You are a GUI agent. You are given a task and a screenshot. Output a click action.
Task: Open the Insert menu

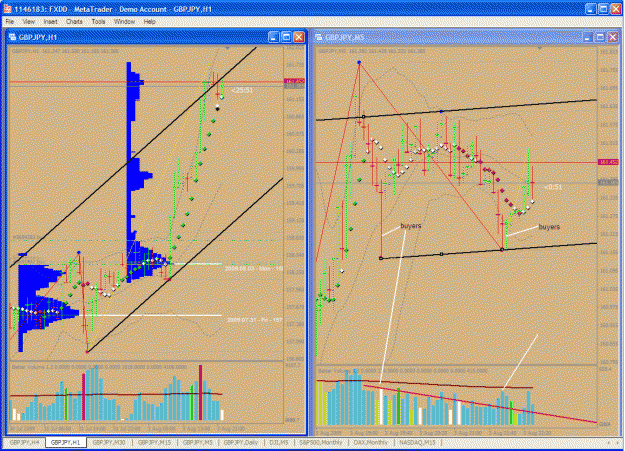click(50, 22)
